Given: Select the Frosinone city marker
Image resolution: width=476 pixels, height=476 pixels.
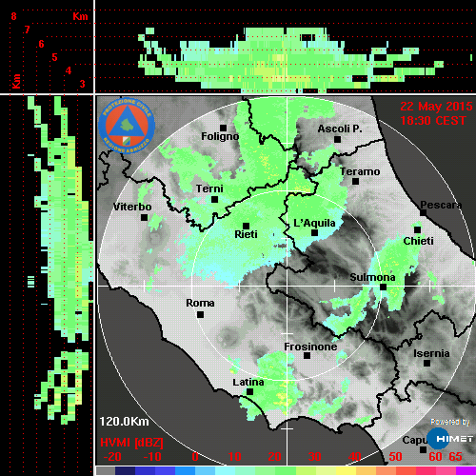Looking at the screenshot, I should pyautogui.click(x=307, y=356).
